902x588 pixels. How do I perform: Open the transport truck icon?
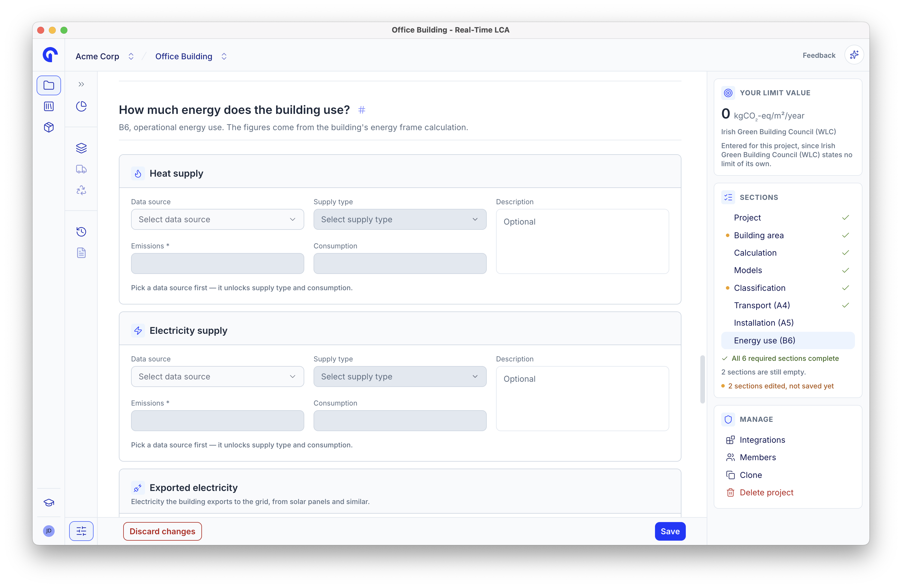[x=81, y=169]
